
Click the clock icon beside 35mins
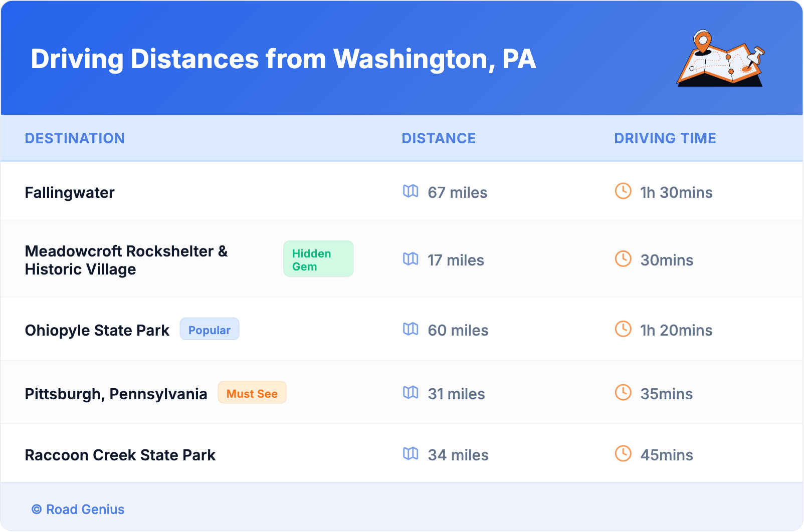[x=623, y=393]
